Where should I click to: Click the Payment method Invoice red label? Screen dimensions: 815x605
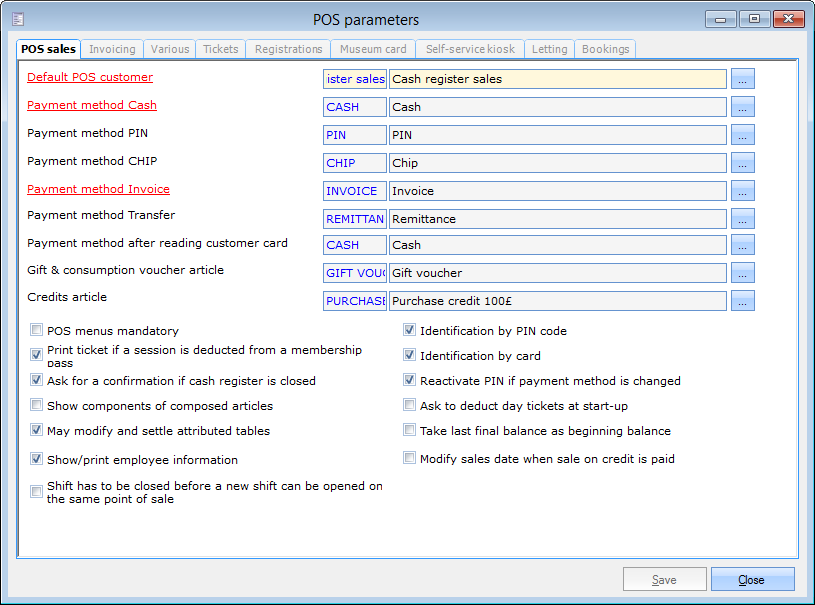tap(98, 189)
